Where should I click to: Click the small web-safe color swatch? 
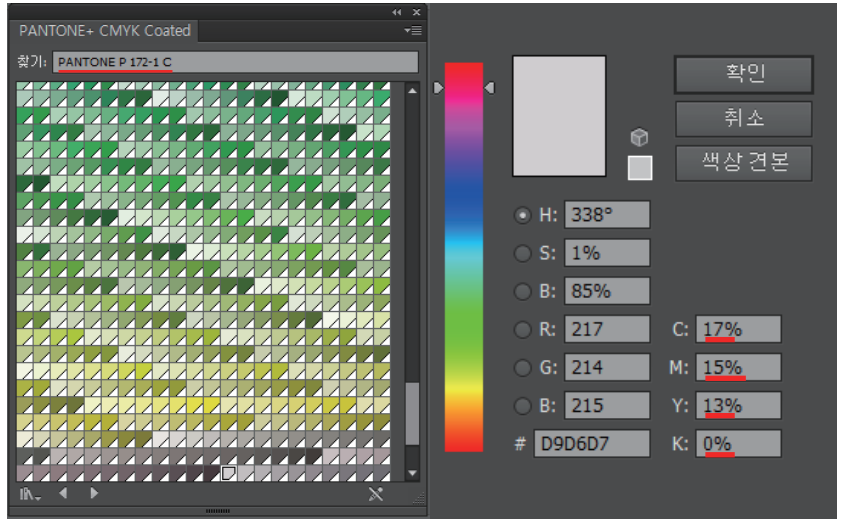pos(640,167)
